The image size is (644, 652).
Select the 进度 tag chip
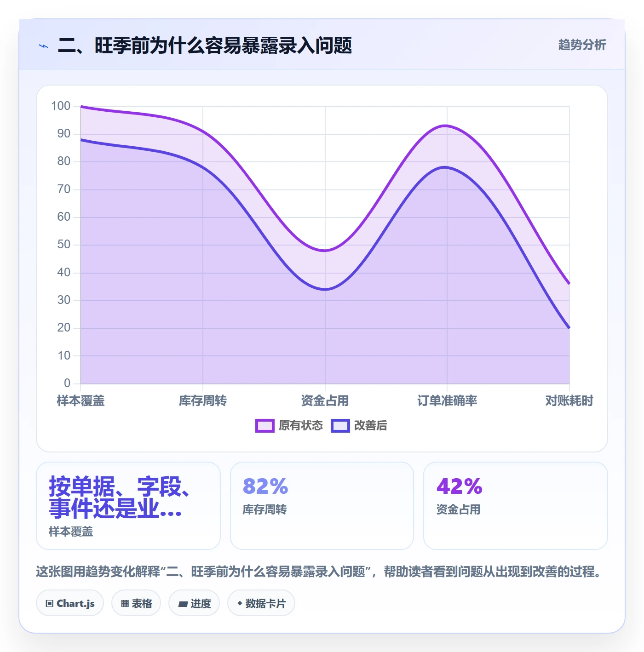[x=194, y=603]
